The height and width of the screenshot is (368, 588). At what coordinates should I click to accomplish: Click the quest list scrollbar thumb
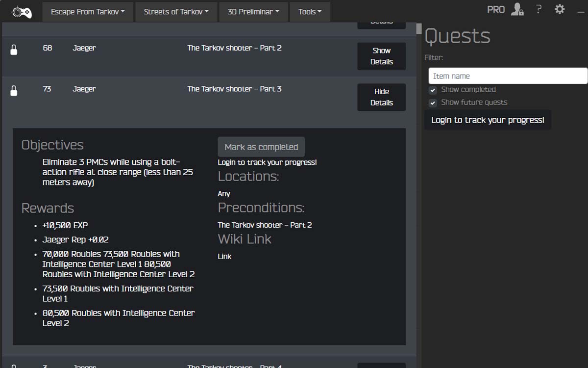click(x=419, y=28)
